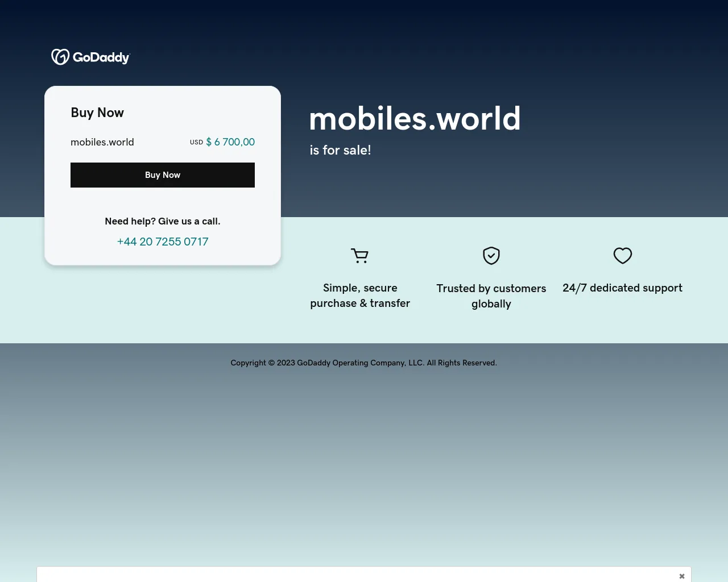Click the GoDaddy heart logo icon
Viewport: 728px width, 582px height.
click(60, 57)
